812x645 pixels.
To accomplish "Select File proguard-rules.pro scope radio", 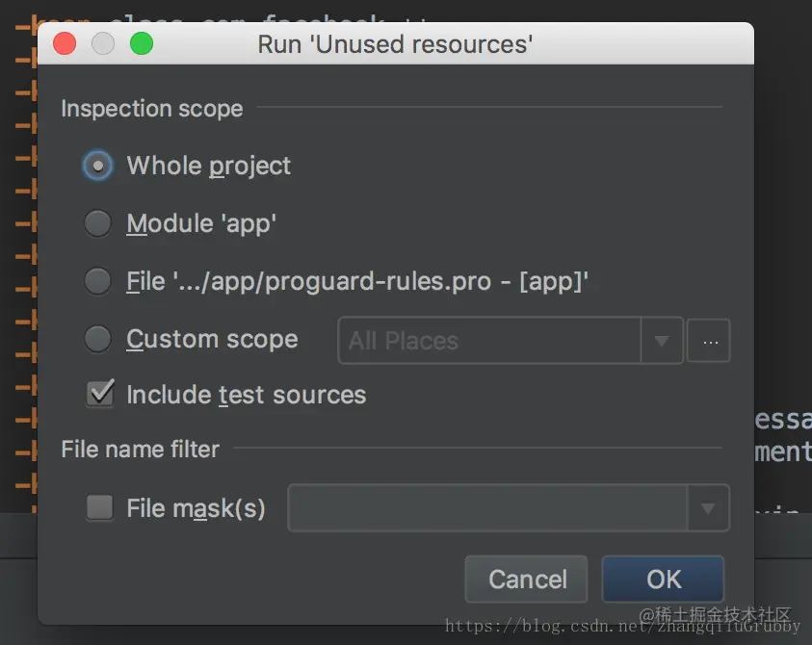I will click(x=98, y=281).
